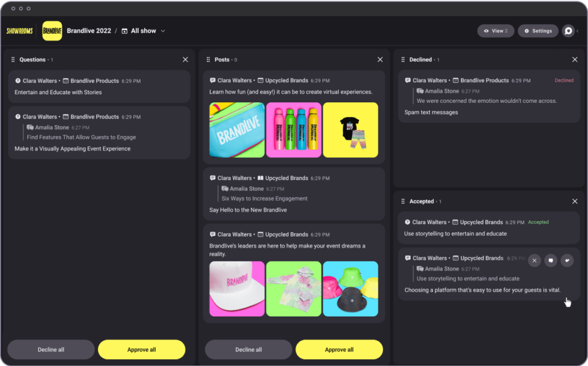The image size is (588, 366).
Task: Click the reply bubbles icon beside Amalia Stone in "Say Hello" post
Action: pyautogui.click(x=225, y=189)
